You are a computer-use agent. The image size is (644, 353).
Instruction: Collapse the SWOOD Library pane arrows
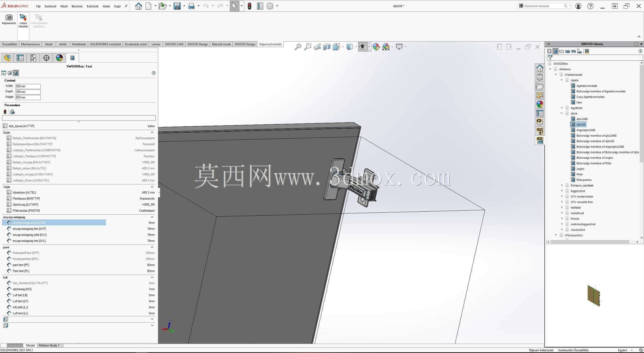pos(549,44)
